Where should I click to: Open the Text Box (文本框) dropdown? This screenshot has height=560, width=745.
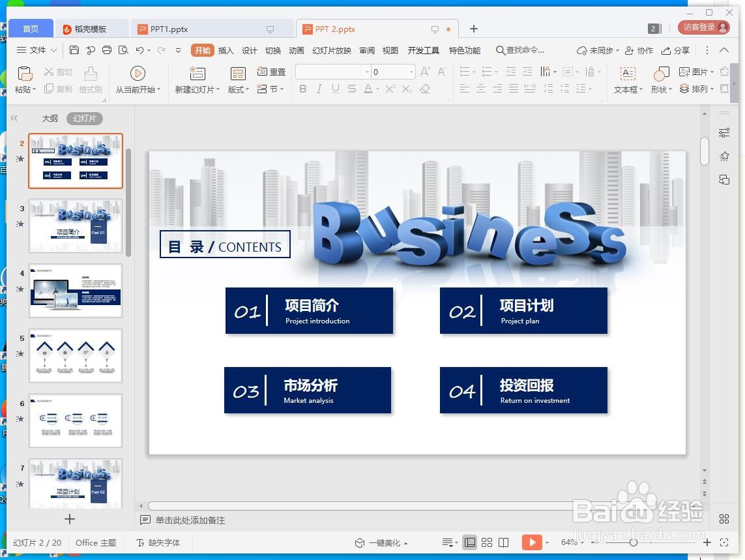click(x=628, y=89)
